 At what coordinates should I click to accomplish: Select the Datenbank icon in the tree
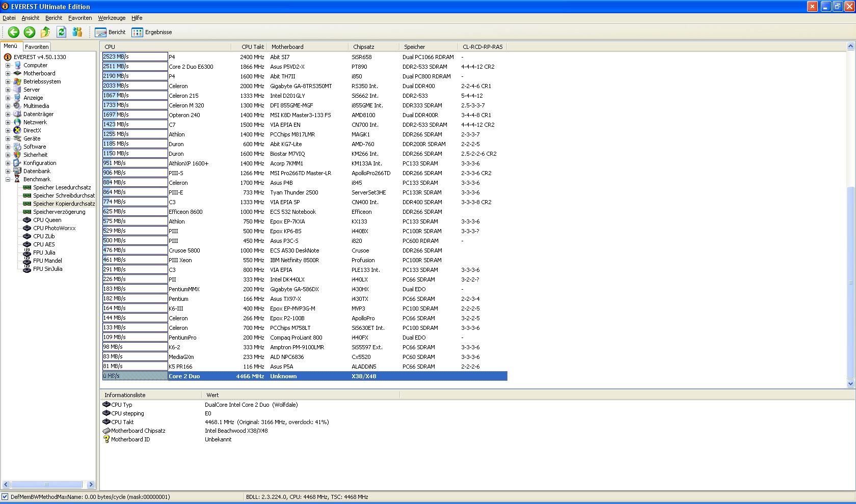click(x=17, y=171)
